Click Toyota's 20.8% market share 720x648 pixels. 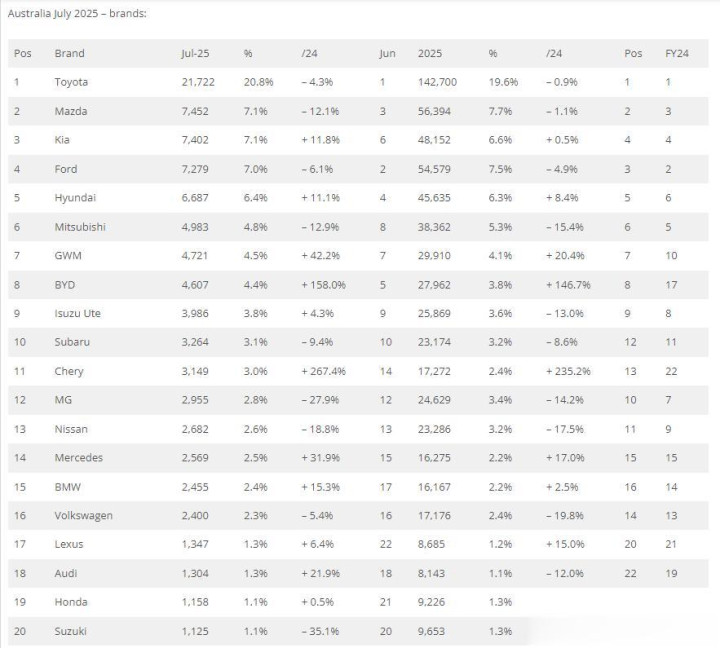[x=259, y=82]
